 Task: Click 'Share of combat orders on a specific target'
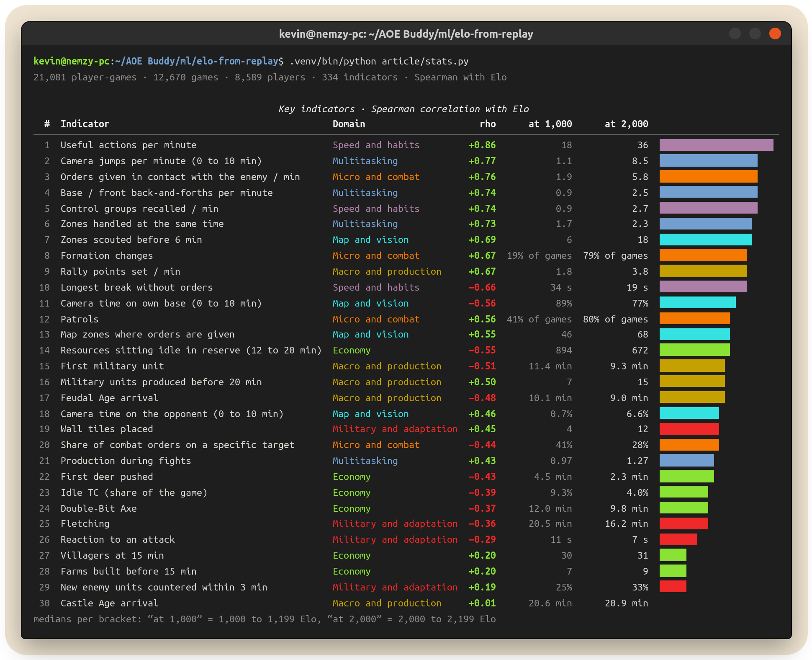177,445
